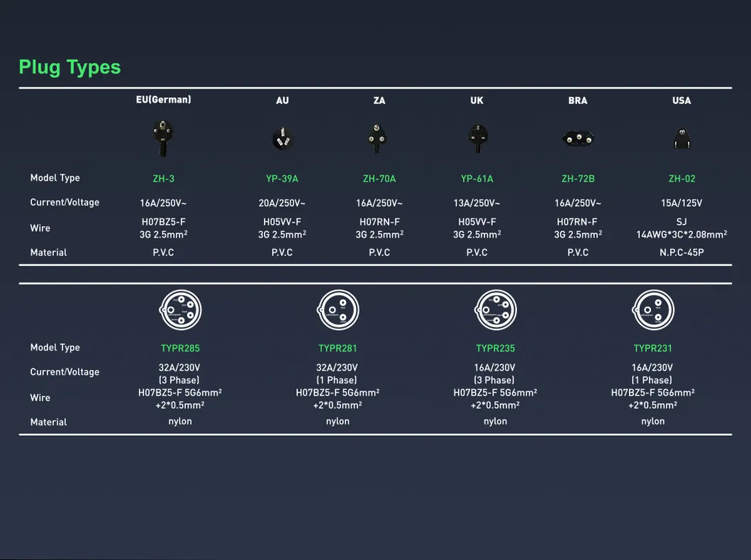Click the ZH-72B model name

point(577,179)
